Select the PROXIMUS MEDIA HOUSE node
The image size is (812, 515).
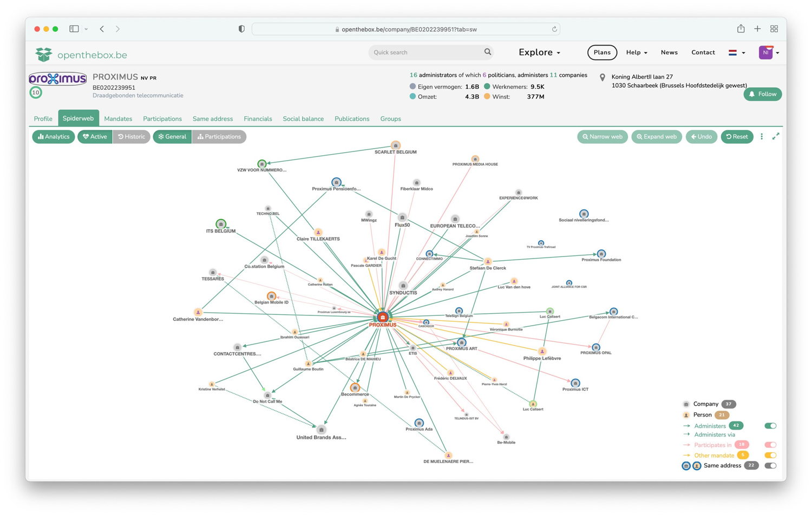point(475,159)
